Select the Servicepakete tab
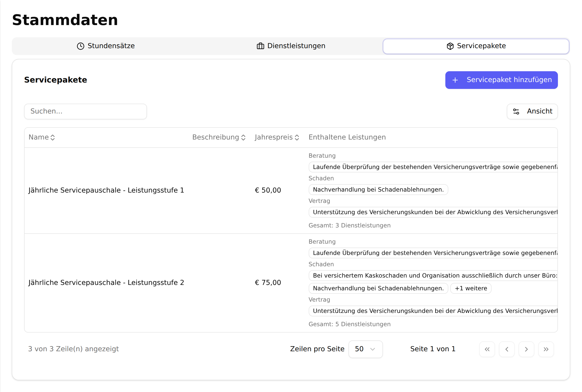 476,46
